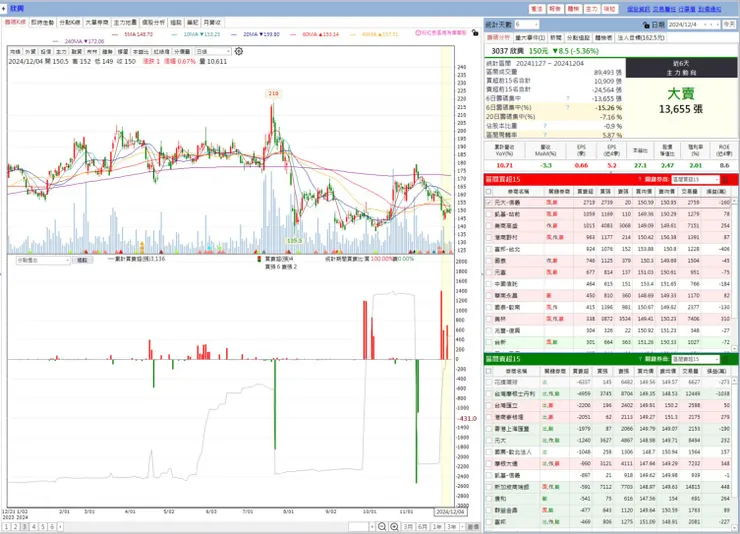Image resolution: width=740 pixels, height=534 pixels.
Task: Click buy table scrollbar down arrow
Action: pos(734,348)
